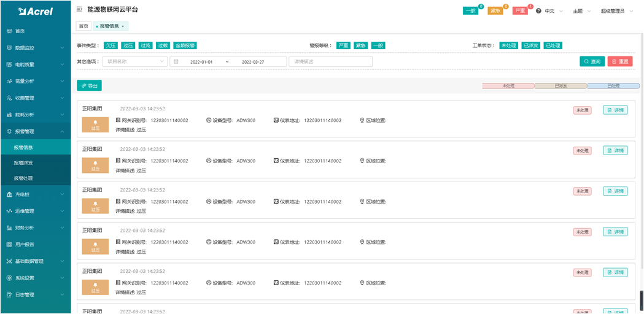Image resolution: width=644 pixels, height=314 pixels.
Task: Click the 已处理 step in the progress bar
Action: click(613, 86)
